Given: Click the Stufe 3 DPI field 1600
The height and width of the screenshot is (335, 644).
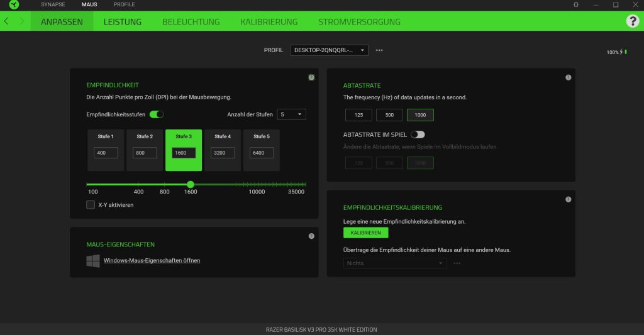Looking at the screenshot, I should tap(184, 153).
